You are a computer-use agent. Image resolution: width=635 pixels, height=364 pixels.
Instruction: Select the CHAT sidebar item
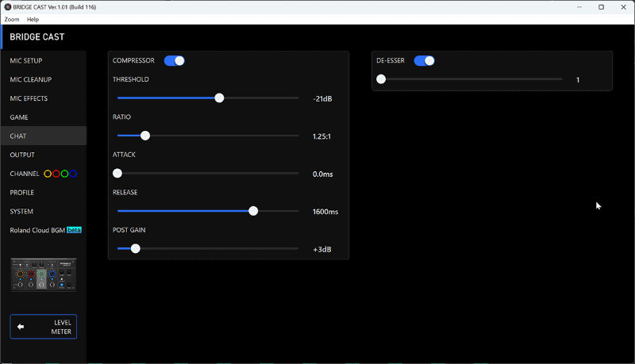click(x=44, y=136)
